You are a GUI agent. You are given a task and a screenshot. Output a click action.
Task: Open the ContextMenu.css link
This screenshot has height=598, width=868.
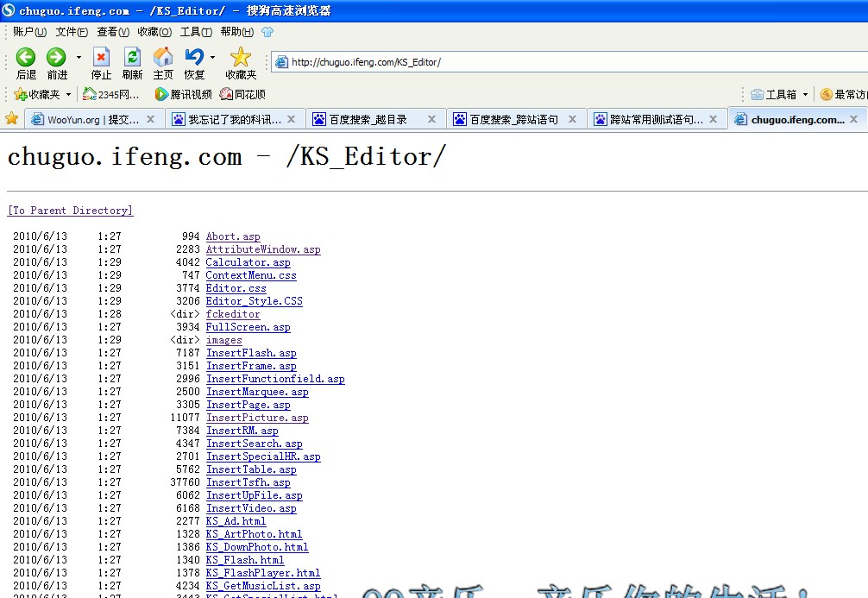coord(251,275)
